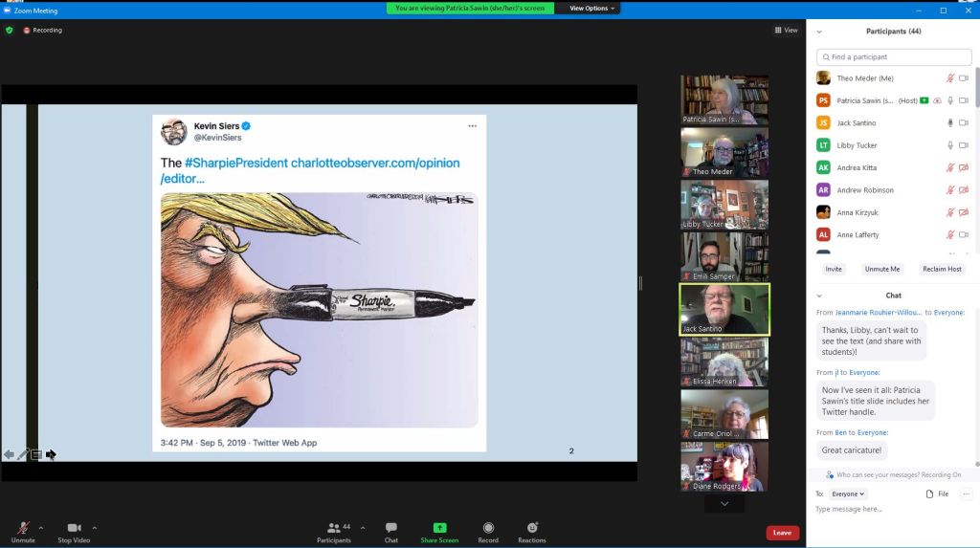Click the Find a participant search field
Screen dimensions: 980x548
click(x=894, y=57)
